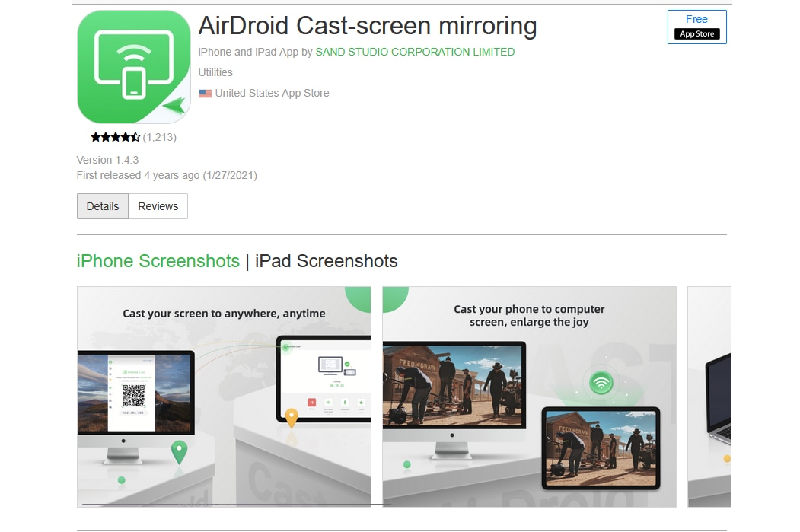Select iPhone Screenshots heading
Screen dimensions: 800x532
point(158,261)
